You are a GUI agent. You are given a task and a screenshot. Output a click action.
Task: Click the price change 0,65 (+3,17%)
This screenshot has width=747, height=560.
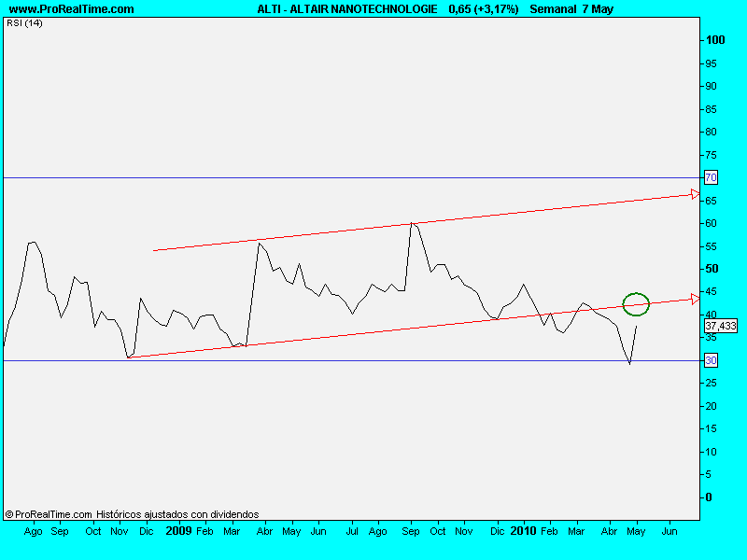tap(484, 9)
